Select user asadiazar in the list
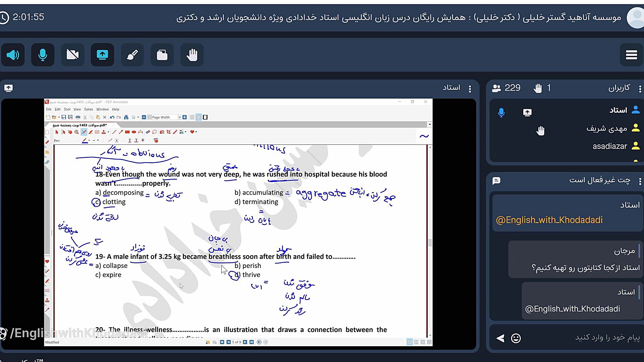The image size is (644, 362). [x=609, y=146]
